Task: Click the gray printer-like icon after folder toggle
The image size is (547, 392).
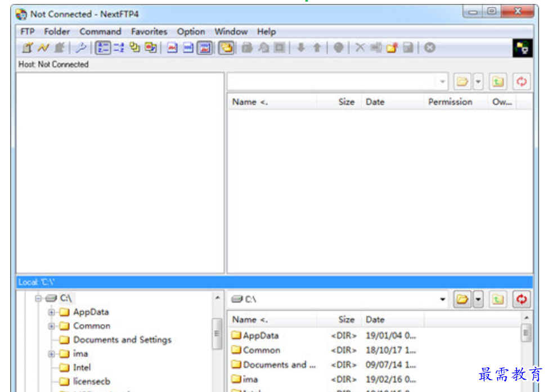Action: (248, 48)
